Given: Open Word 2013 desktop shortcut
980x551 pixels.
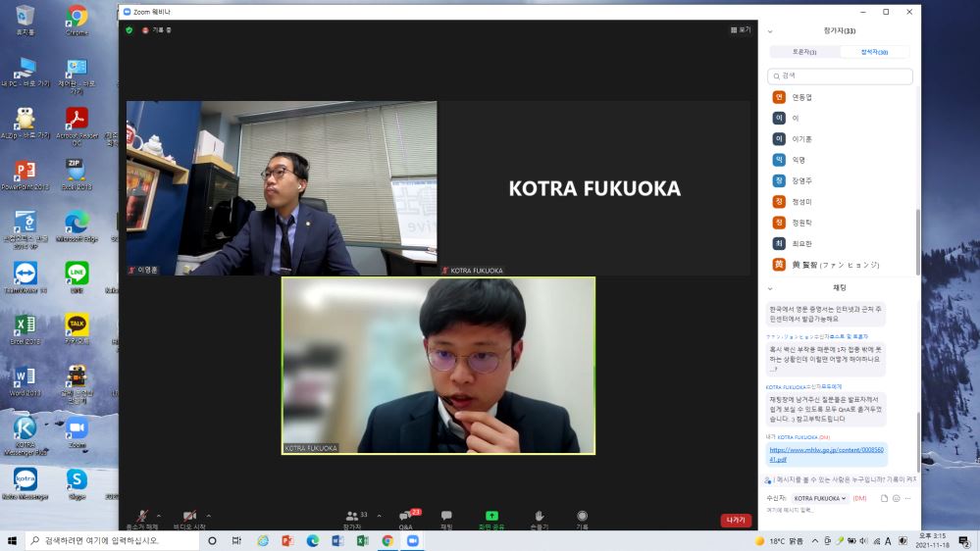Looking at the screenshot, I should coord(25,381).
